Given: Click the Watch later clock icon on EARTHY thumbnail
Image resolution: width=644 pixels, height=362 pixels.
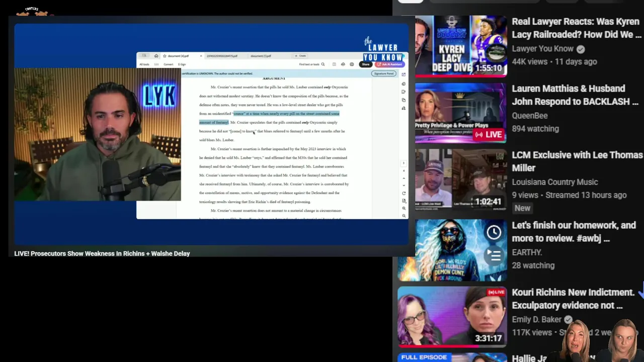Looking at the screenshot, I should tap(494, 232).
